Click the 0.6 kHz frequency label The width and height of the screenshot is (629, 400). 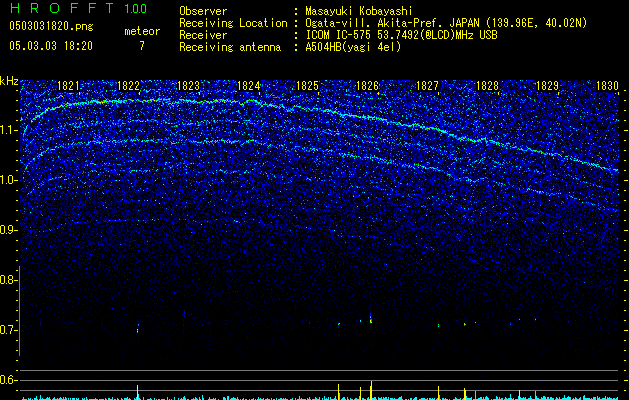(8, 380)
